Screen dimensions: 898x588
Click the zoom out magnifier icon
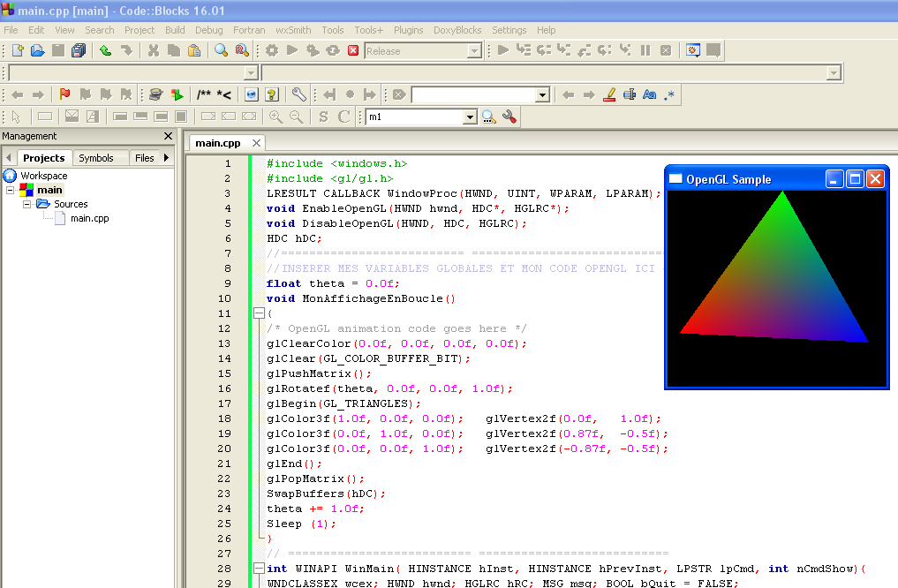pos(296,117)
